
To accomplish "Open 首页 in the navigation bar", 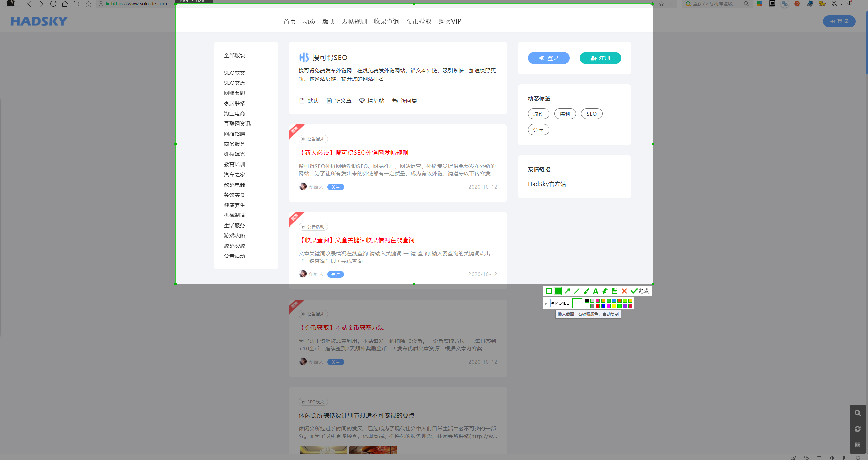I will tap(290, 21).
